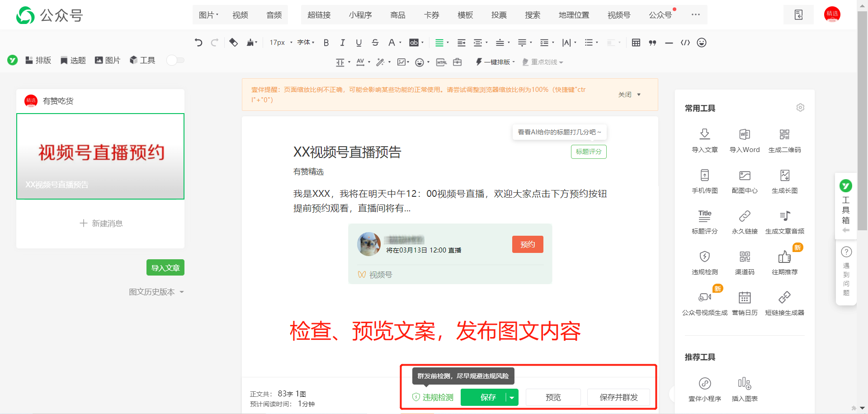Image resolution: width=868 pixels, height=414 pixels.
Task: Open 永久链接 tool
Action: [745, 222]
